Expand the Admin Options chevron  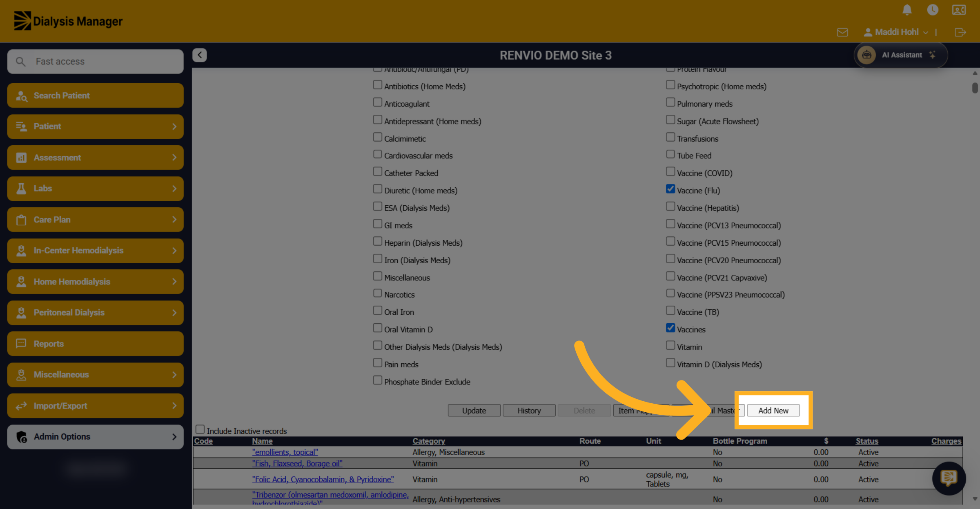coord(174,437)
